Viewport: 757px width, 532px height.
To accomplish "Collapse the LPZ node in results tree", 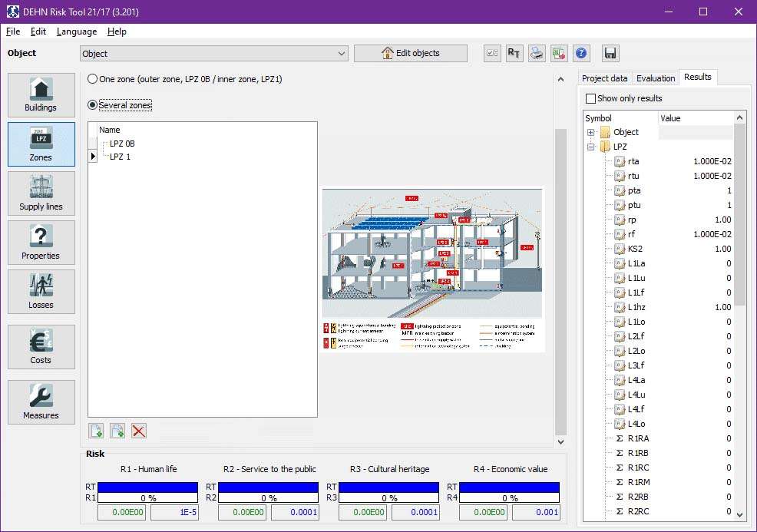I will point(591,147).
